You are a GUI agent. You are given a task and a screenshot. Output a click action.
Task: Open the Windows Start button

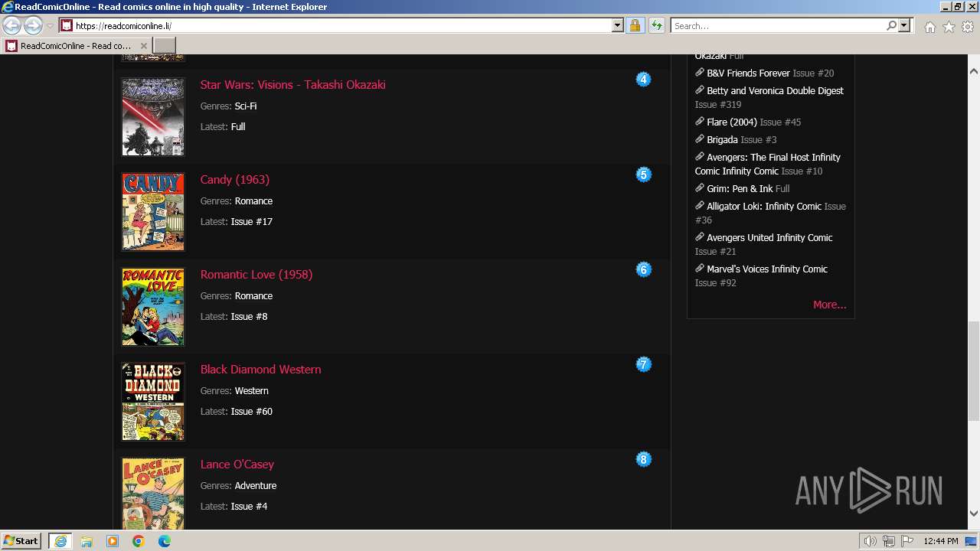21,540
